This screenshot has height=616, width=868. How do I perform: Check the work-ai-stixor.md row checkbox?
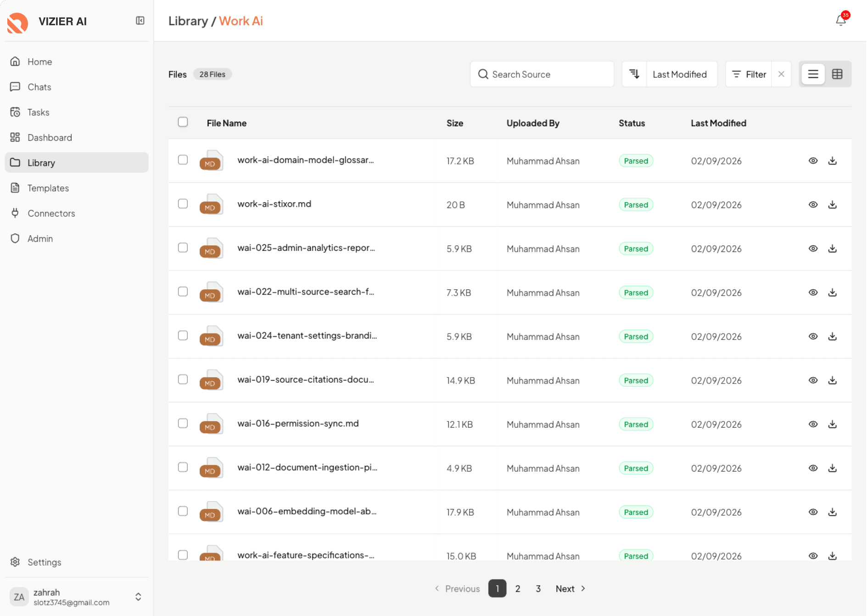point(183,203)
